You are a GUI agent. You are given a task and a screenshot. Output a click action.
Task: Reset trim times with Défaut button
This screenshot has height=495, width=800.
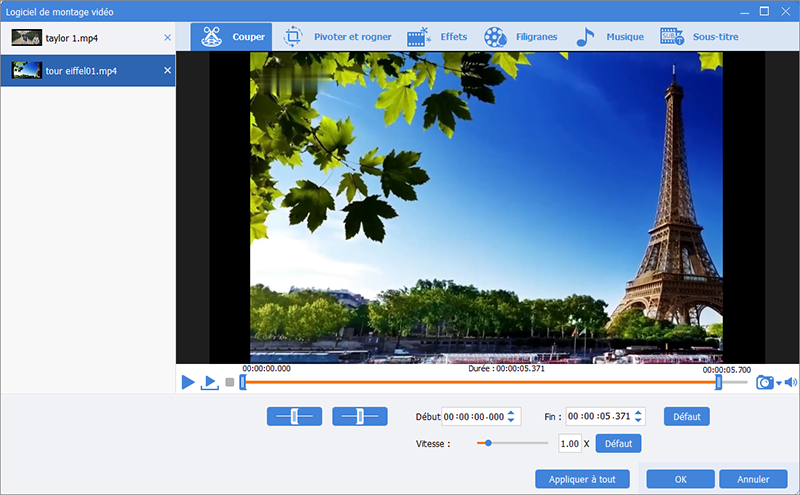click(687, 416)
